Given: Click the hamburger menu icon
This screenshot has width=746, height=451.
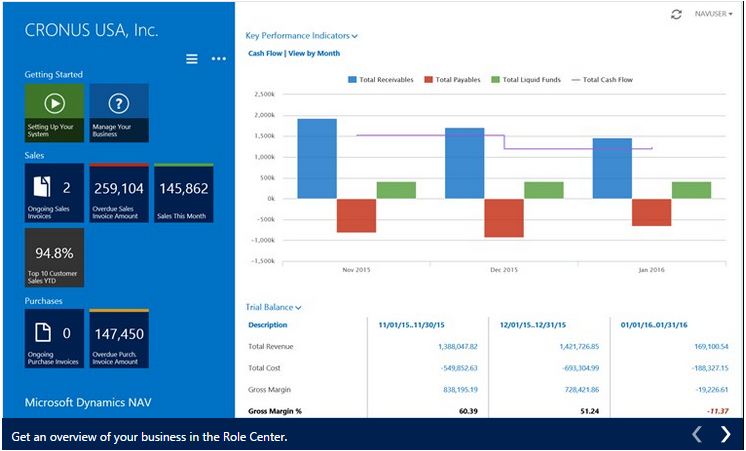Looking at the screenshot, I should 192,59.
